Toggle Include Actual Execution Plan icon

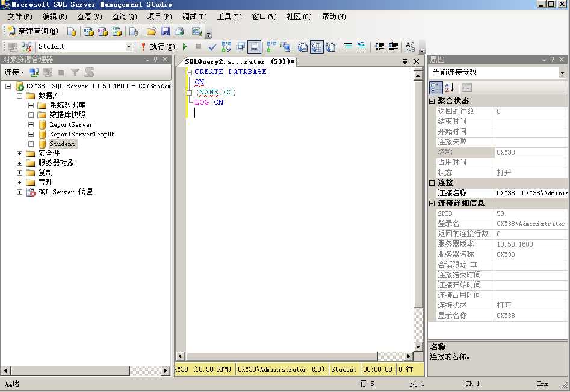click(x=271, y=46)
